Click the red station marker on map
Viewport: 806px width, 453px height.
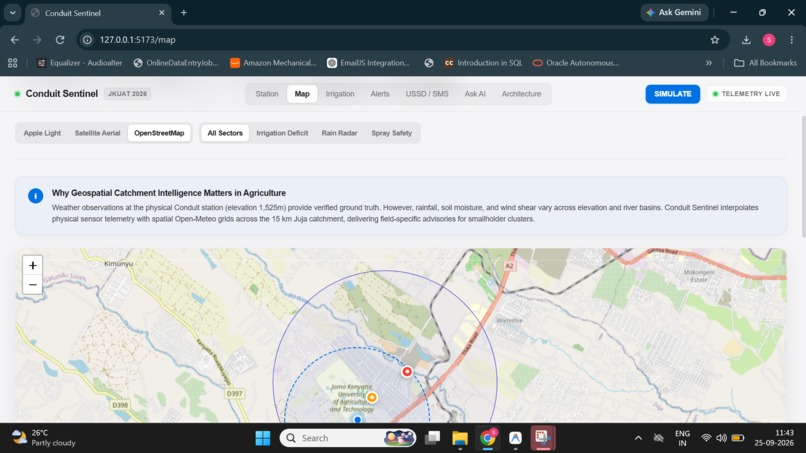[407, 371]
